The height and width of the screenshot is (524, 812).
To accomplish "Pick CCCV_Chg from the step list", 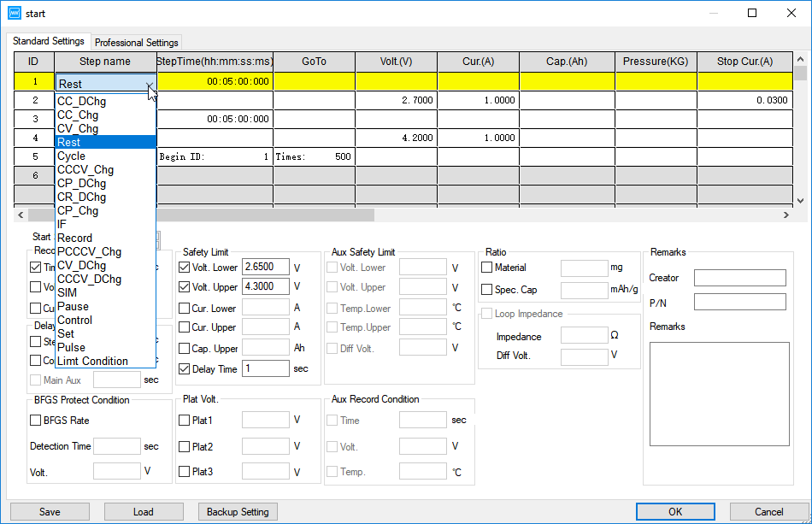I will 105,170.
